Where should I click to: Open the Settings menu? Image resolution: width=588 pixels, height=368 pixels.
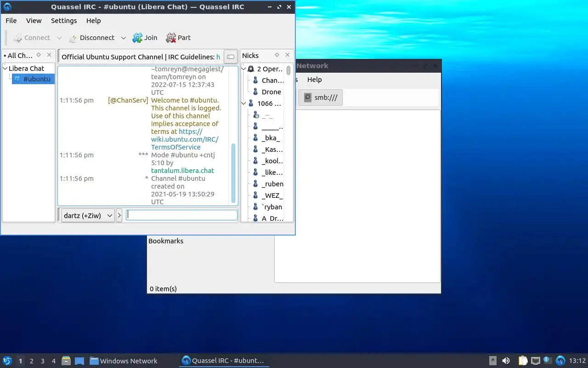point(64,21)
